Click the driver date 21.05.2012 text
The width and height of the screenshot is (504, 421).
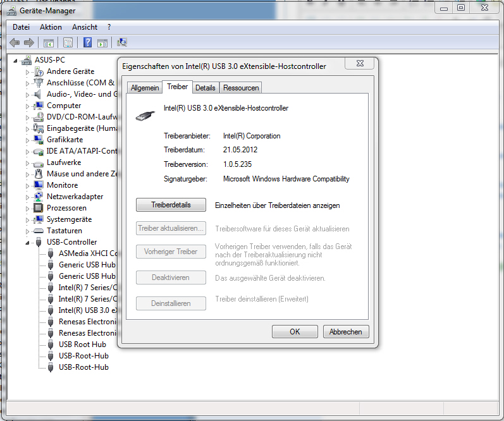(240, 150)
